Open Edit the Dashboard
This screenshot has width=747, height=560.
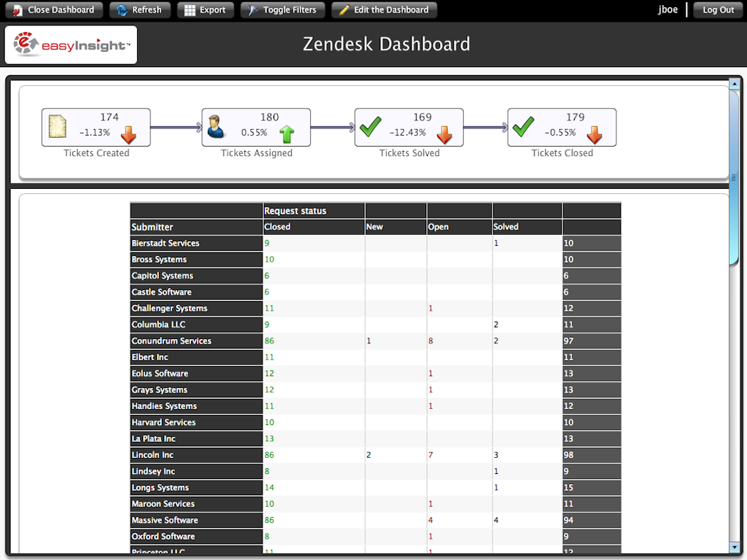(x=384, y=10)
